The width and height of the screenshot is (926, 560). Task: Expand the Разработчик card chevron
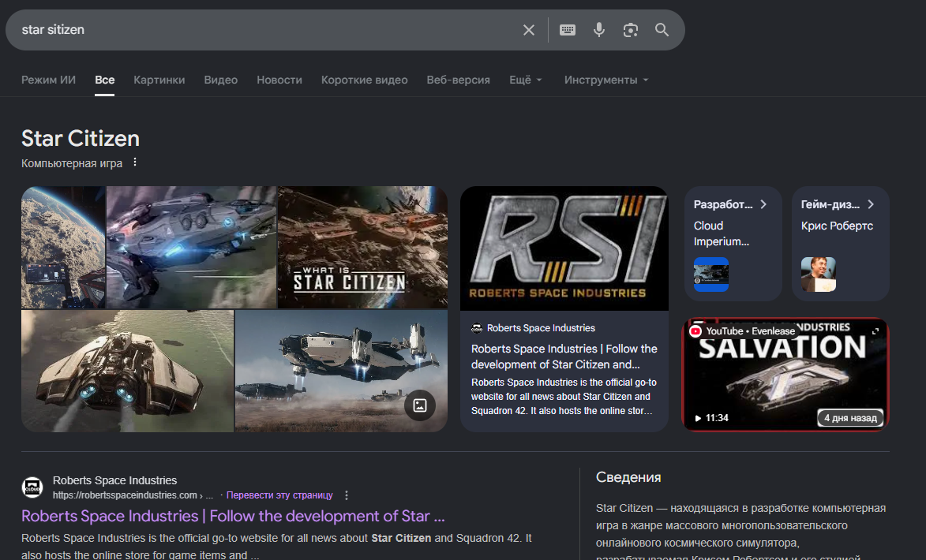click(763, 204)
